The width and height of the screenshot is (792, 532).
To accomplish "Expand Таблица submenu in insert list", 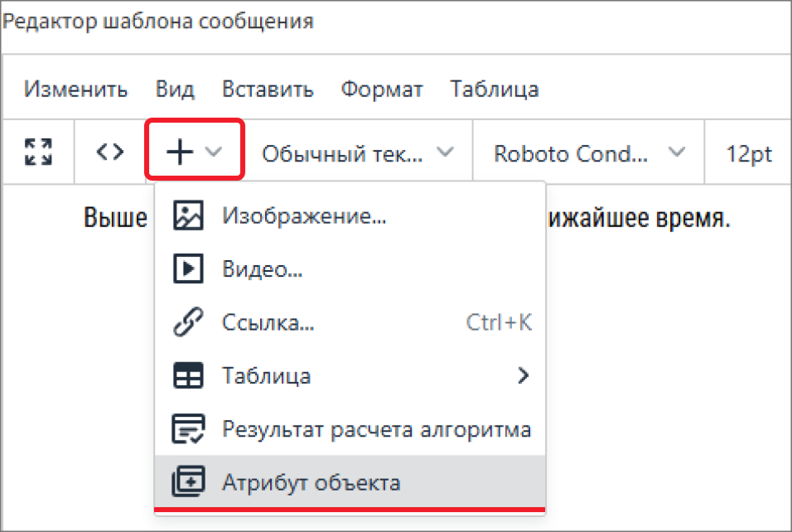I will pyautogui.click(x=350, y=375).
